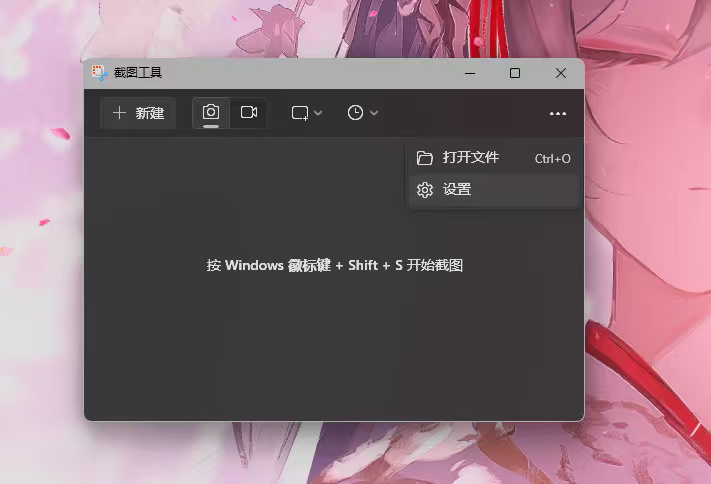
Task: Click the Windows + Shift + S hint text
Action: coord(335,265)
